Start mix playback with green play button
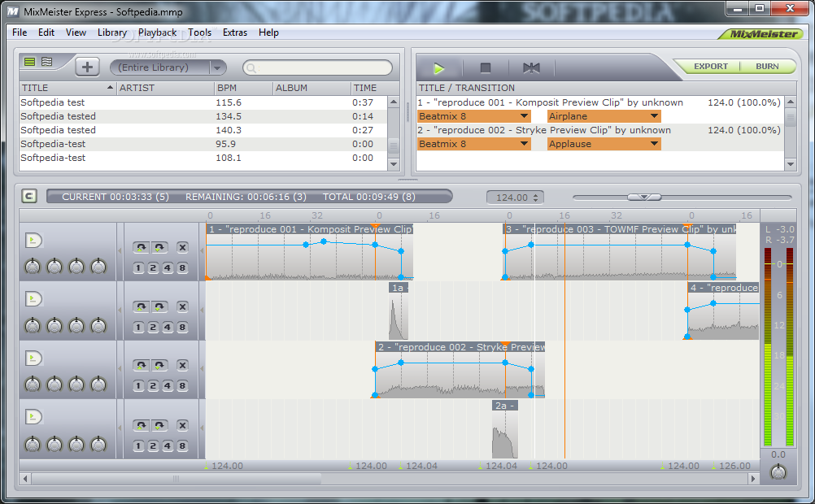This screenshot has height=504, width=815. (438, 68)
